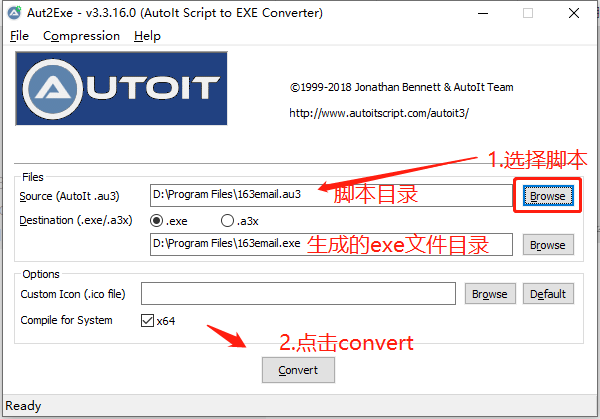Reset the icon with the Default button
The height and width of the screenshot is (419, 600).
pos(548,293)
